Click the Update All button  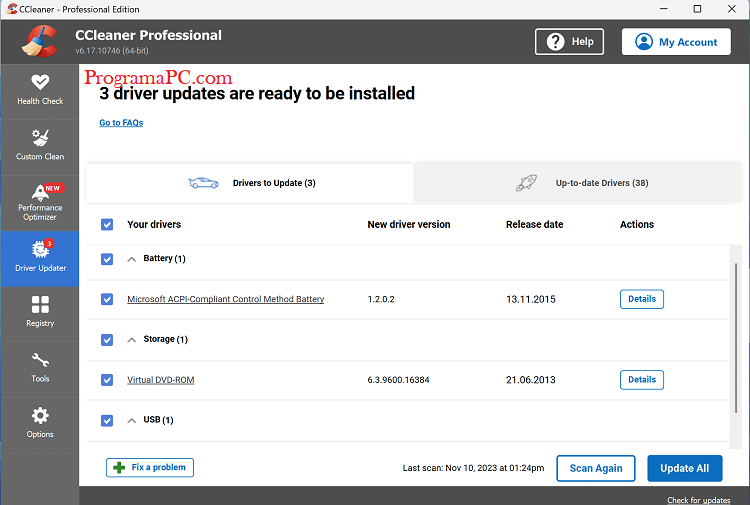(684, 468)
